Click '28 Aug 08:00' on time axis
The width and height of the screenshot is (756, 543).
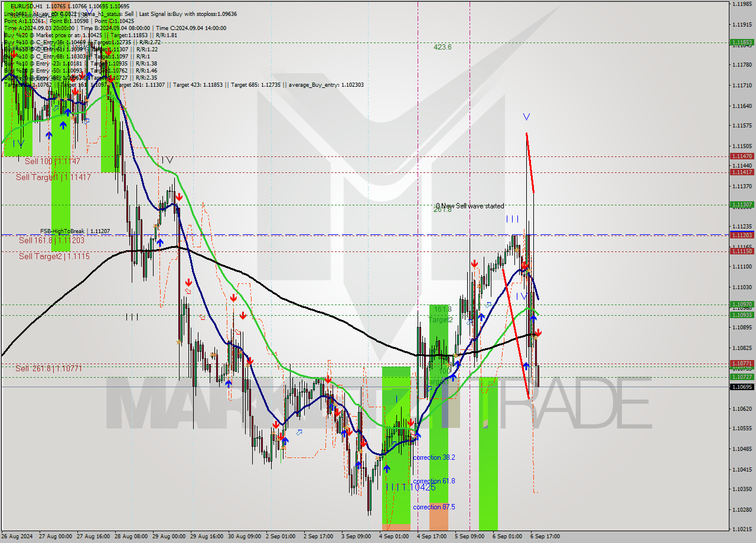pyautogui.click(x=131, y=537)
